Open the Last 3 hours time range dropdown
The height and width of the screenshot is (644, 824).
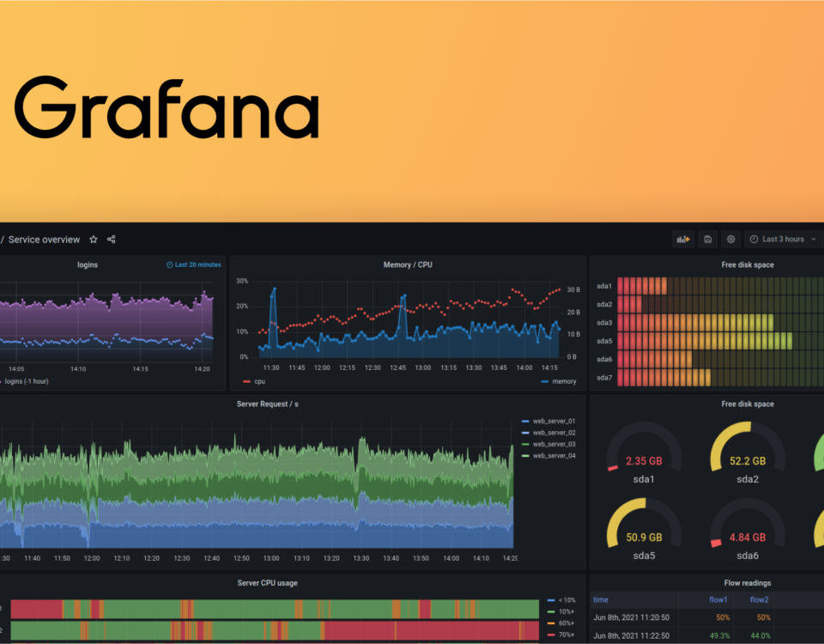click(x=783, y=240)
